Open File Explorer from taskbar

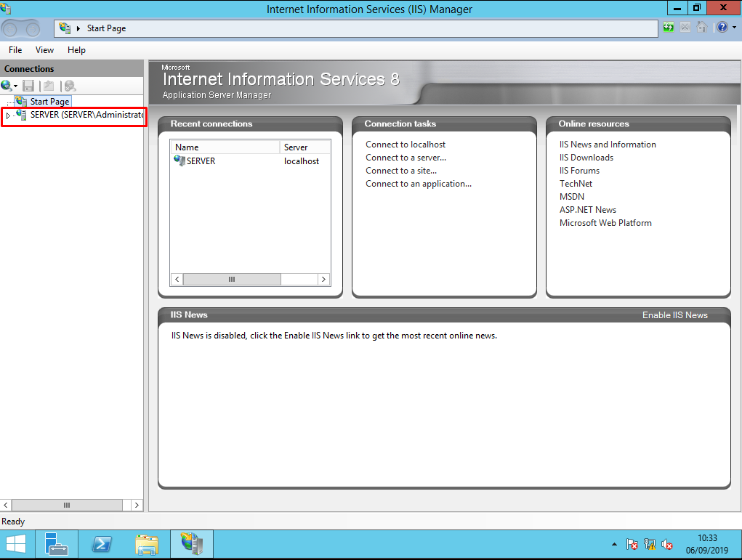point(147,544)
